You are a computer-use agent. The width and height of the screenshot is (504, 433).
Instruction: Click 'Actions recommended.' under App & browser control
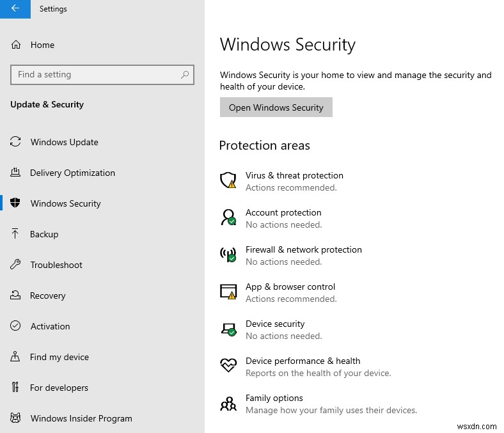click(x=291, y=299)
